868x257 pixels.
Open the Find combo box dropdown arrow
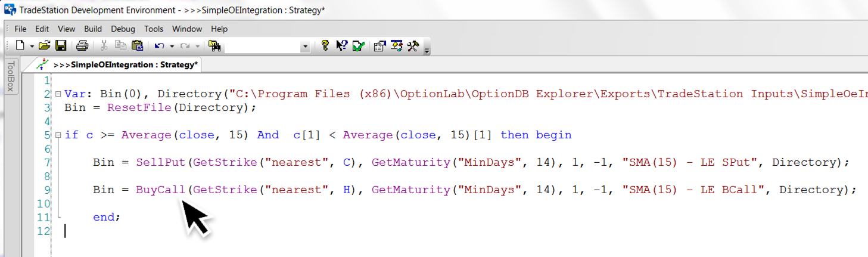[x=305, y=47]
